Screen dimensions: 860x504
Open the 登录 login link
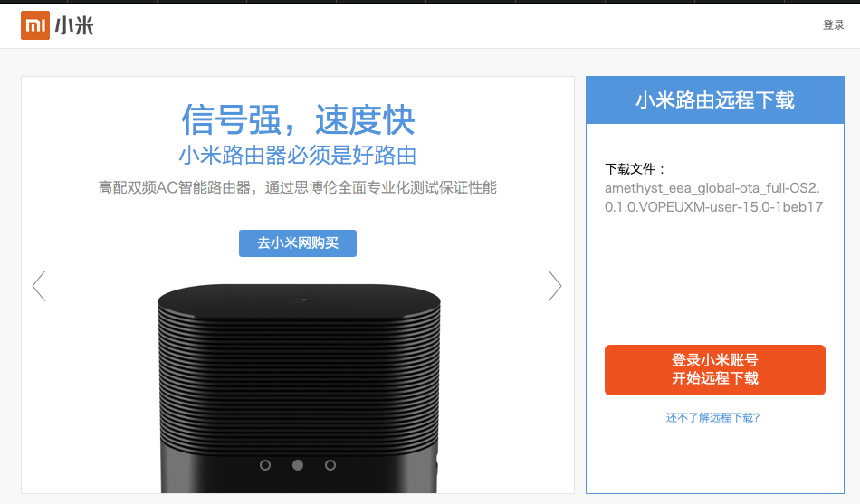click(833, 25)
